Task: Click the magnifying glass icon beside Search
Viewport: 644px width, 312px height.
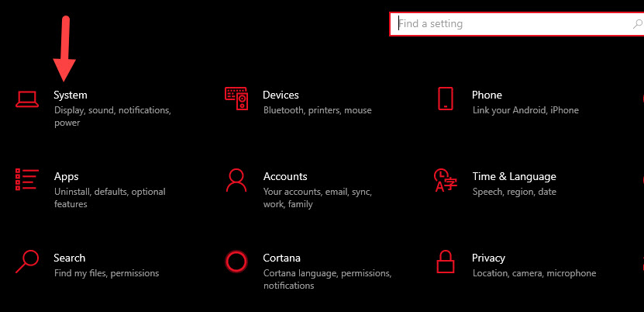Action: [x=27, y=261]
